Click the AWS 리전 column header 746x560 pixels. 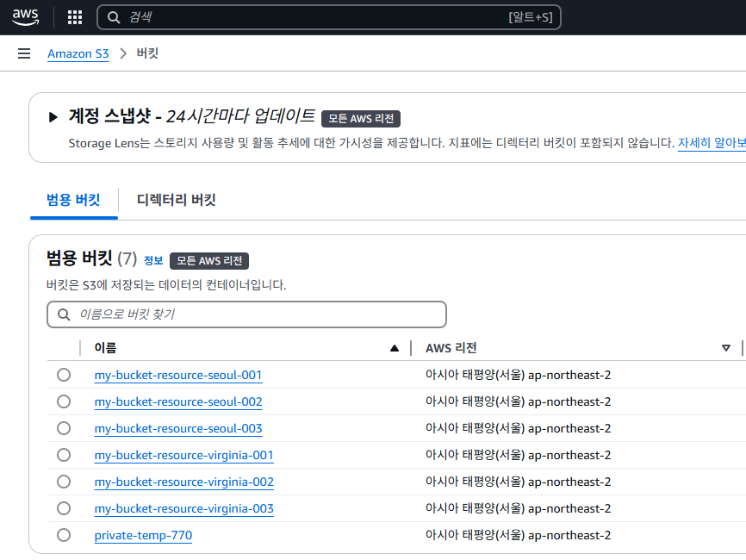click(x=451, y=348)
